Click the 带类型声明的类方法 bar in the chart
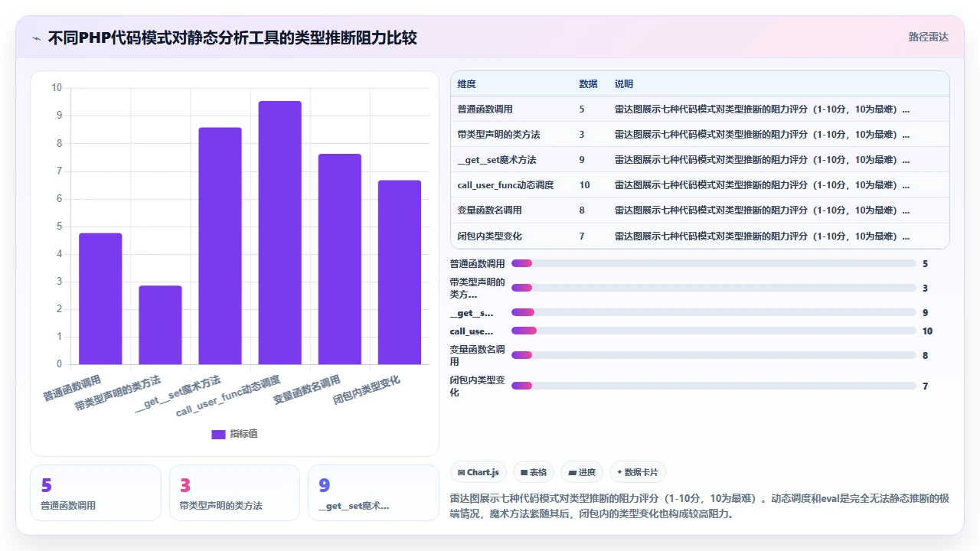 tap(160, 324)
